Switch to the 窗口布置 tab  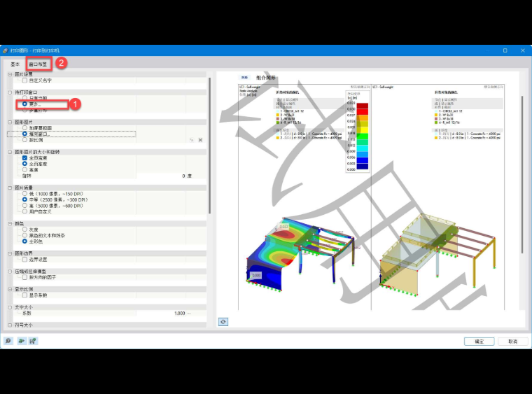38,64
